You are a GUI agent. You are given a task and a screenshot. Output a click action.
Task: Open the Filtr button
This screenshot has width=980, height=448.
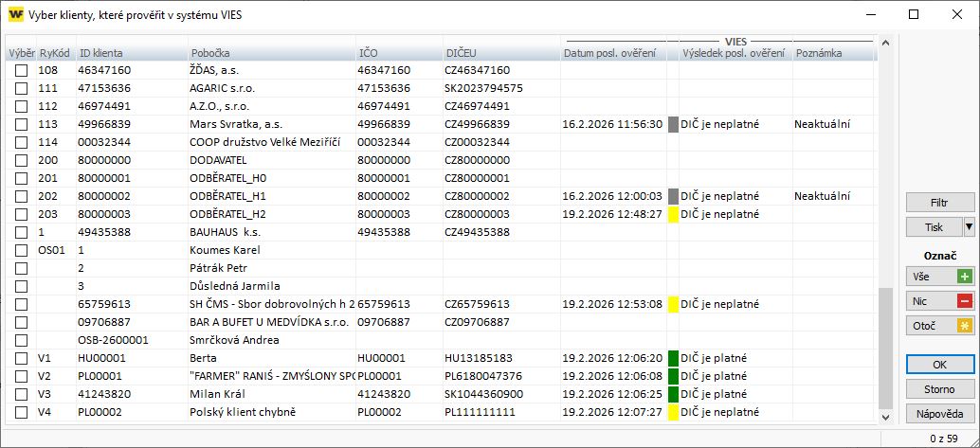click(x=939, y=203)
